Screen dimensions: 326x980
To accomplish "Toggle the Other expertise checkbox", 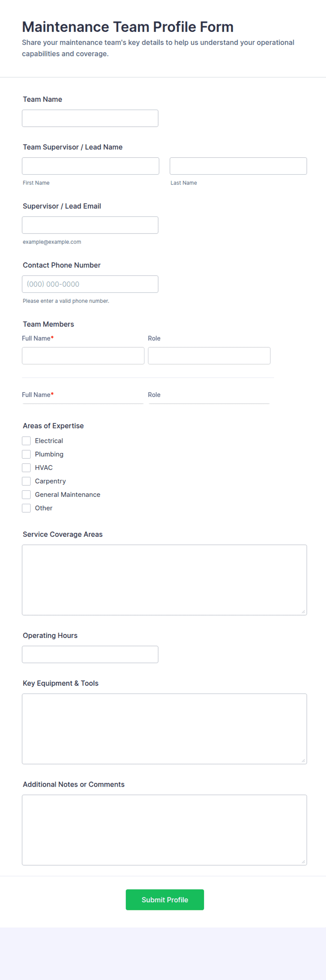I will coord(26,508).
